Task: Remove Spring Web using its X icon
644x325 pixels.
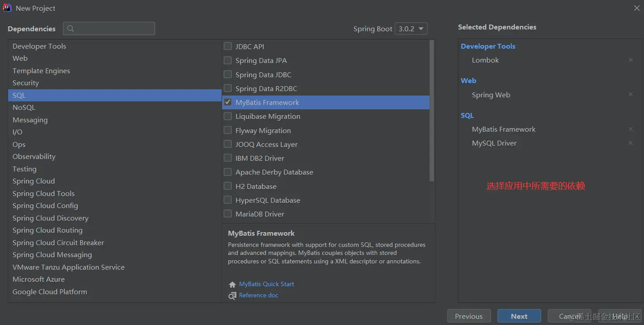Action: 631,95
